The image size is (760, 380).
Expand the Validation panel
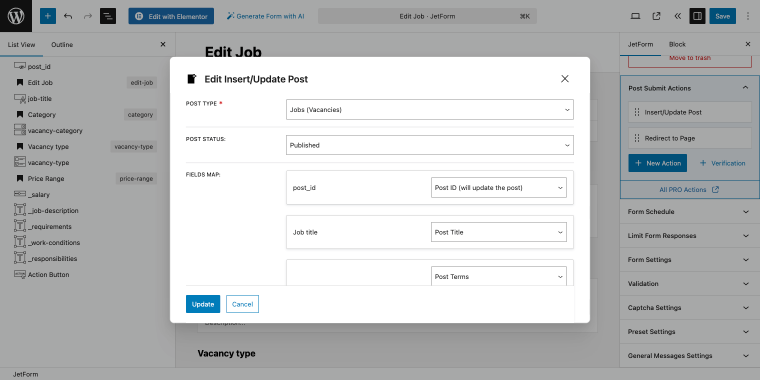click(689, 284)
